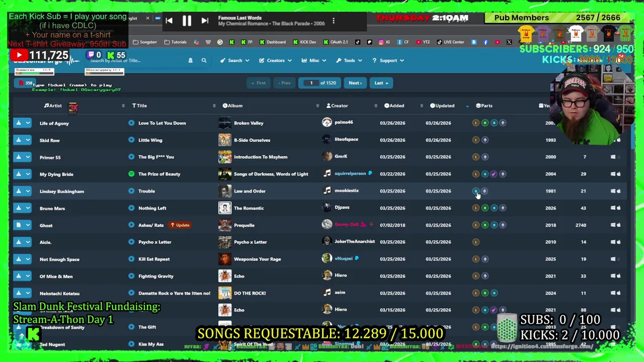Open Songsterr bookmark in browser bar
Image resolution: width=644 pixels, height=362 pixels.
[x=145, y=42]
